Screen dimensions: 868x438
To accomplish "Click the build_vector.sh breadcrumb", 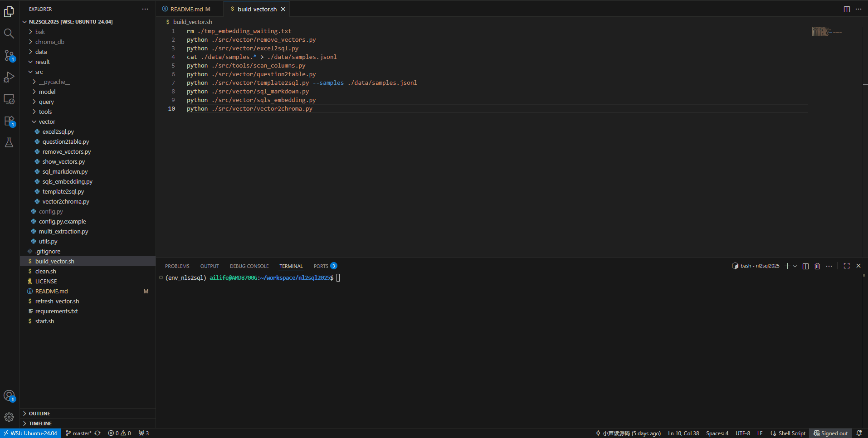I will pyautogui.click(x=192, y=22).
